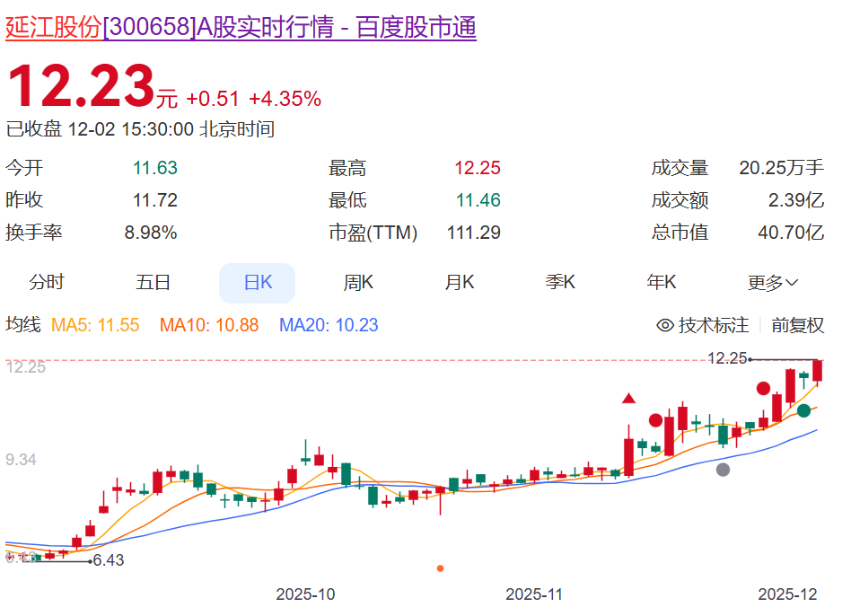This screenshot has width=851, height=616.
Task: Click the 最高 value 12.25
Action: 478,168
